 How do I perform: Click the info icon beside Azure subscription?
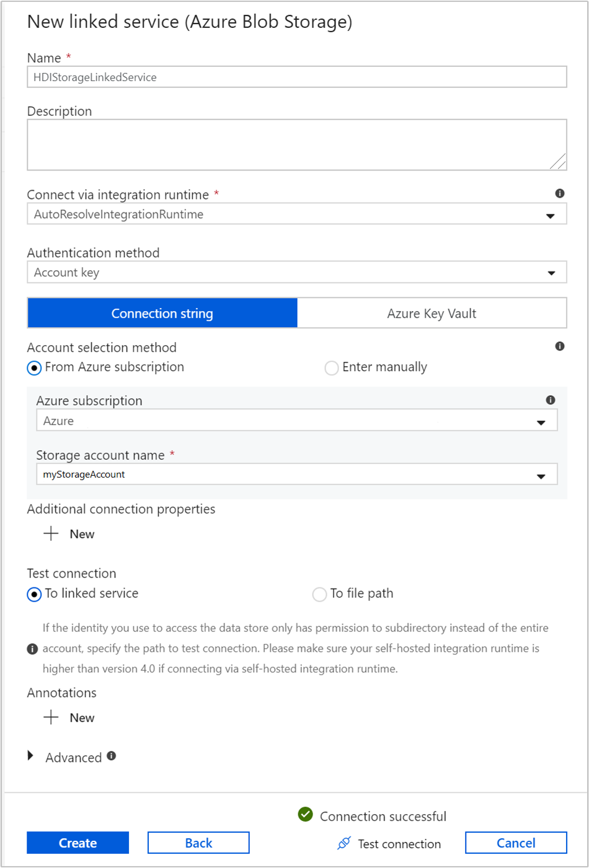click(551, 400)
